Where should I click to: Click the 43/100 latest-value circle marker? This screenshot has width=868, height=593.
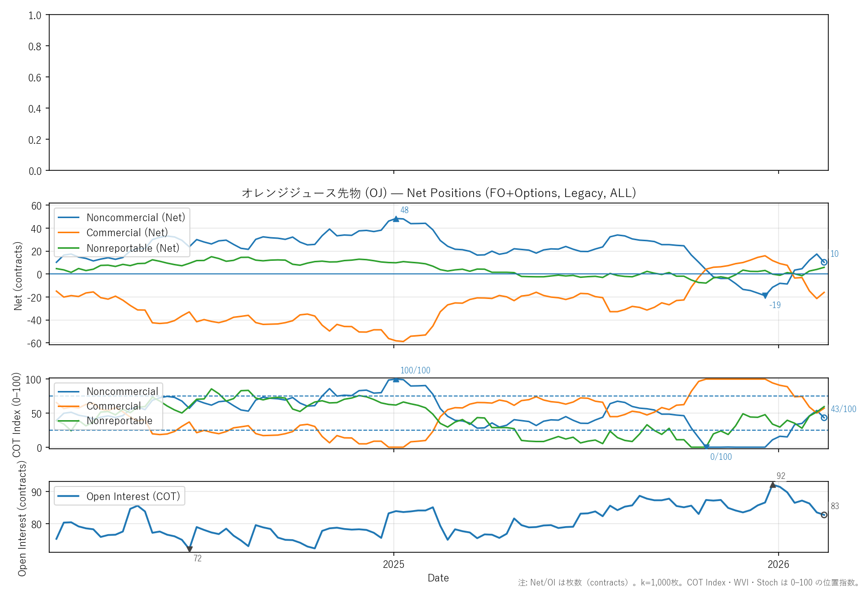click(824, 418)
